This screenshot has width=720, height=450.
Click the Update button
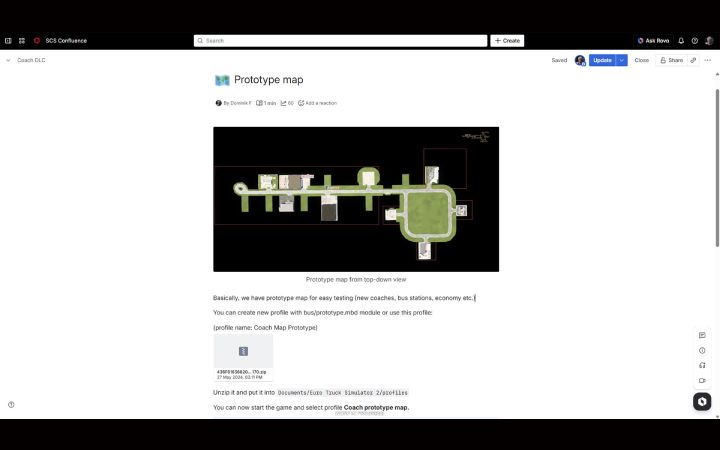click(601, 60)
